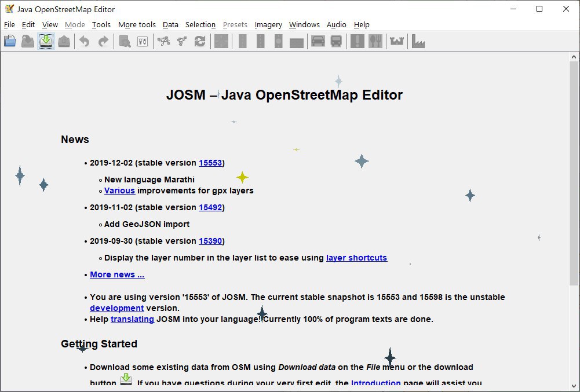Click the JOSM application icon in title bar

pyautogui.click(x=9, y=9)
